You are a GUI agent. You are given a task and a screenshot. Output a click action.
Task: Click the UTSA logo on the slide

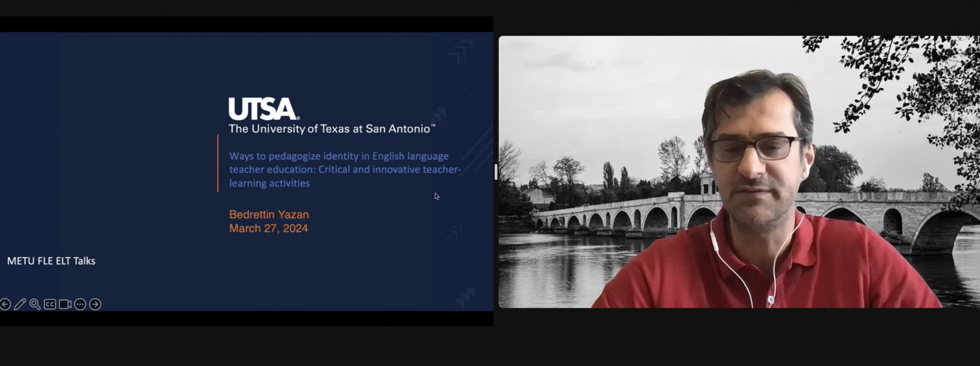(x=264, y=109)
